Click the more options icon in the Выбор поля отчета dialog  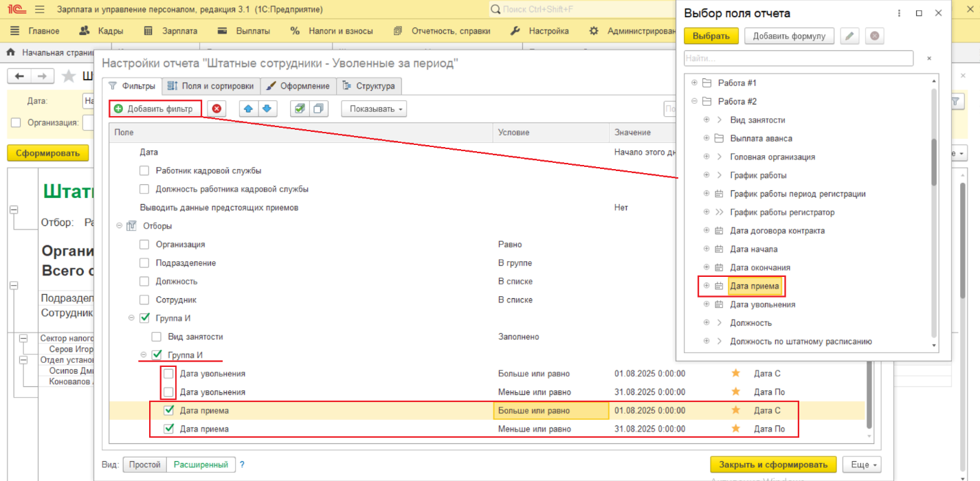[899, 13]
